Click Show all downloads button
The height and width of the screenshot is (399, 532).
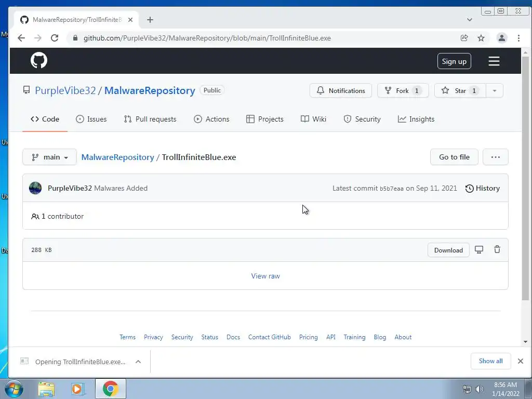490,361
